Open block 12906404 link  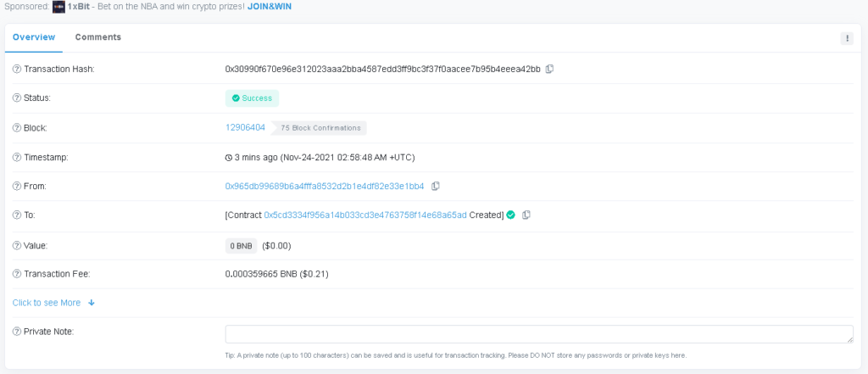point(245,127)
